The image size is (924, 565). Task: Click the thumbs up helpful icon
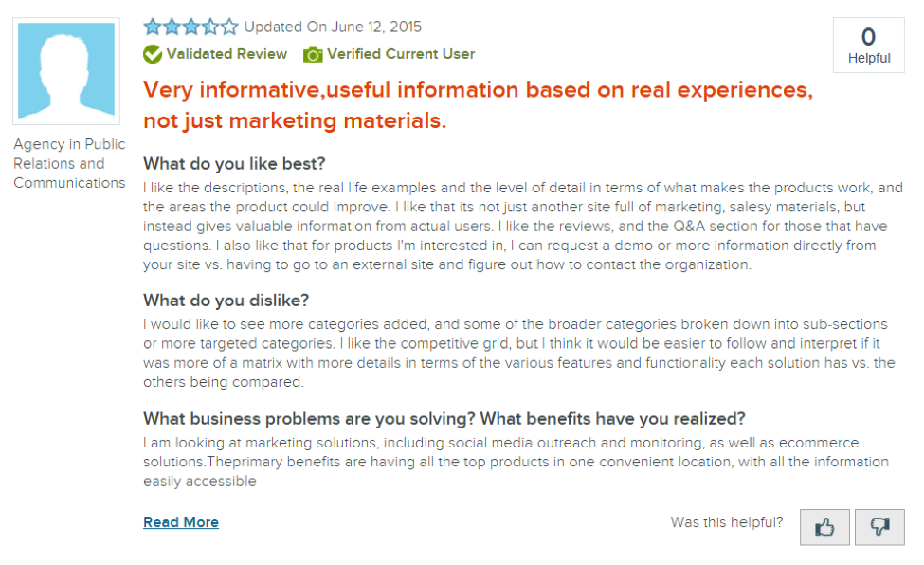point(824,527)
